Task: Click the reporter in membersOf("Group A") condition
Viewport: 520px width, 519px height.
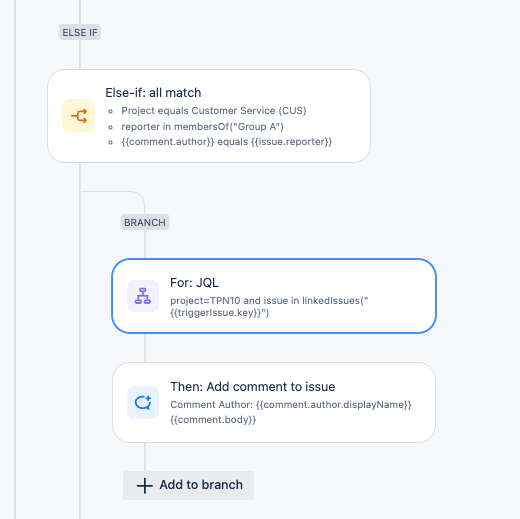Action: [x=202, y=127]
